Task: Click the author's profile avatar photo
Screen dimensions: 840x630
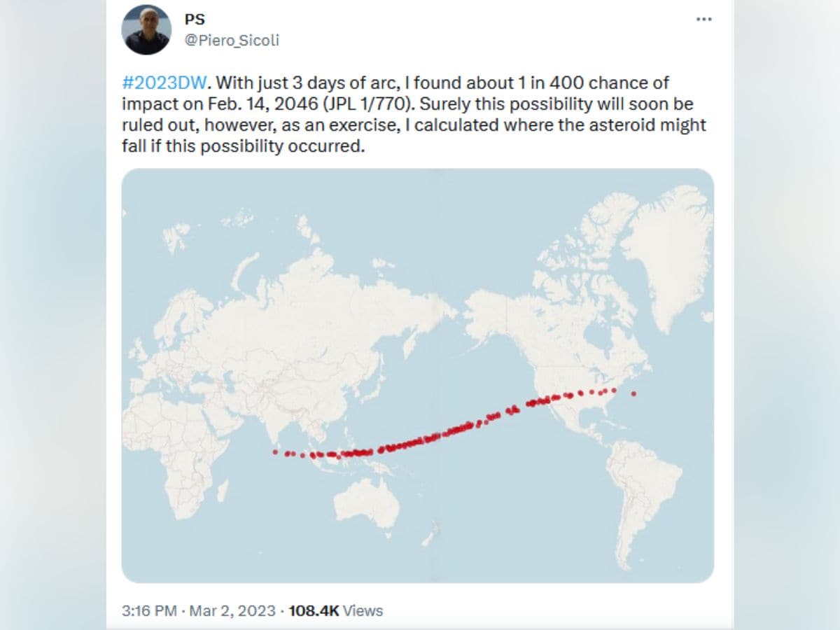Action: pos(146,29)
